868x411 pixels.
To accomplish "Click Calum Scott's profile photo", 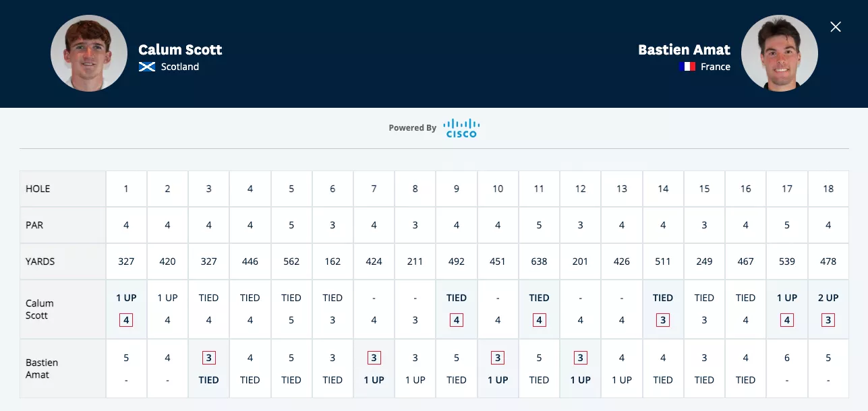I will 89,53.
